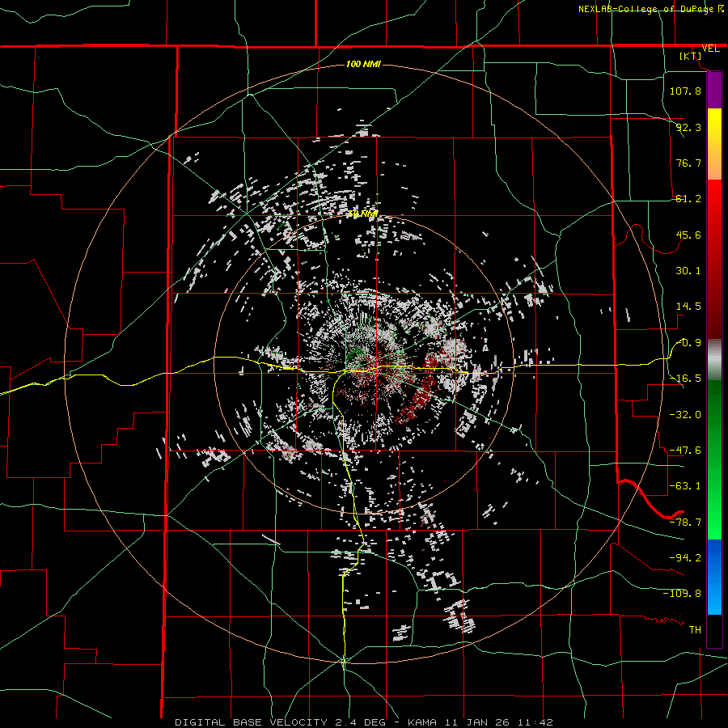This screenshot has width=728, height=728.
Task: Select the -47.6 velocity scale value
Action: click(x=685, y=451)
